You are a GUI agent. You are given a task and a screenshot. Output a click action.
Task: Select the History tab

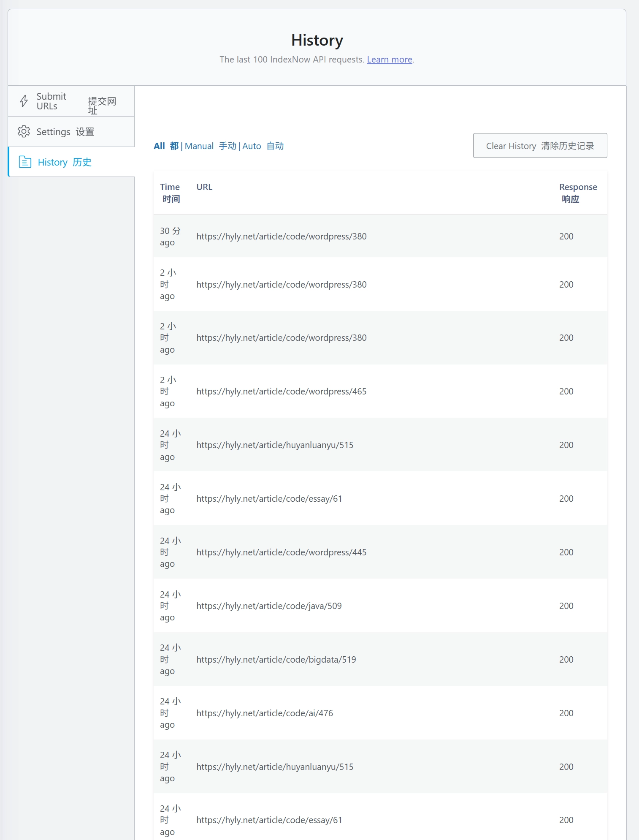[71, 162]
